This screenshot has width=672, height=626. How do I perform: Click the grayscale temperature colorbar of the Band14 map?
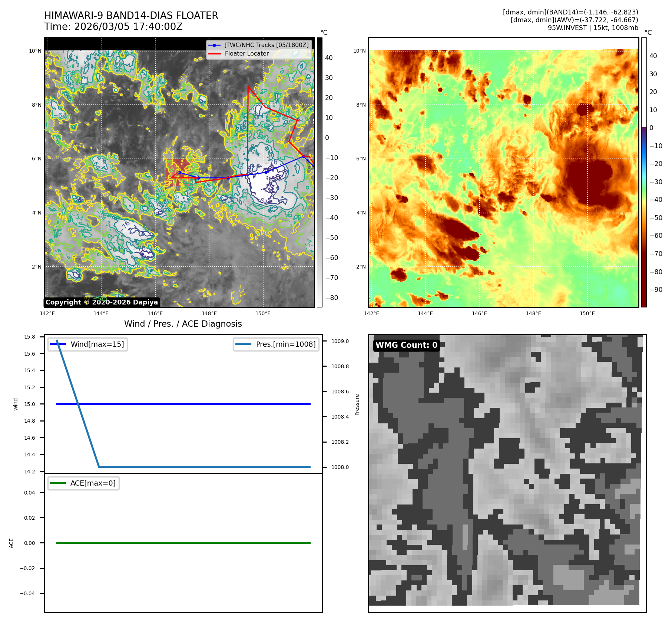click(320, 172)
